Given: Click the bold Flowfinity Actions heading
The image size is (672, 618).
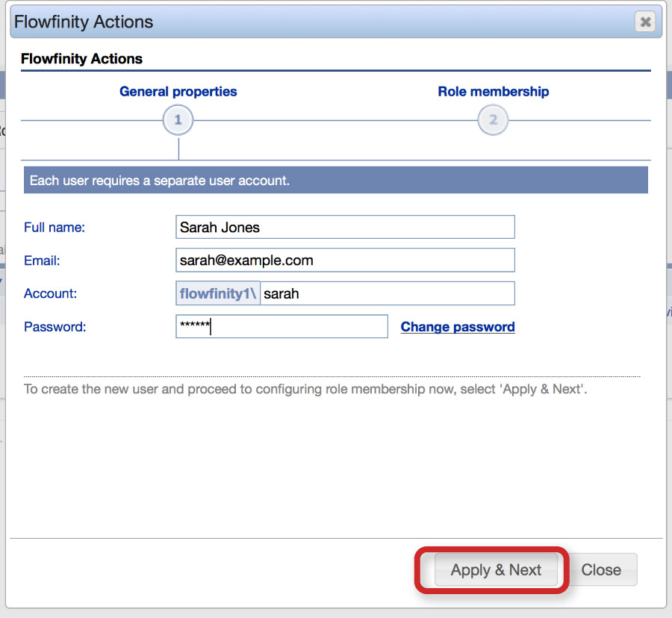Looking at the screenshot, I should pos(81,59).
